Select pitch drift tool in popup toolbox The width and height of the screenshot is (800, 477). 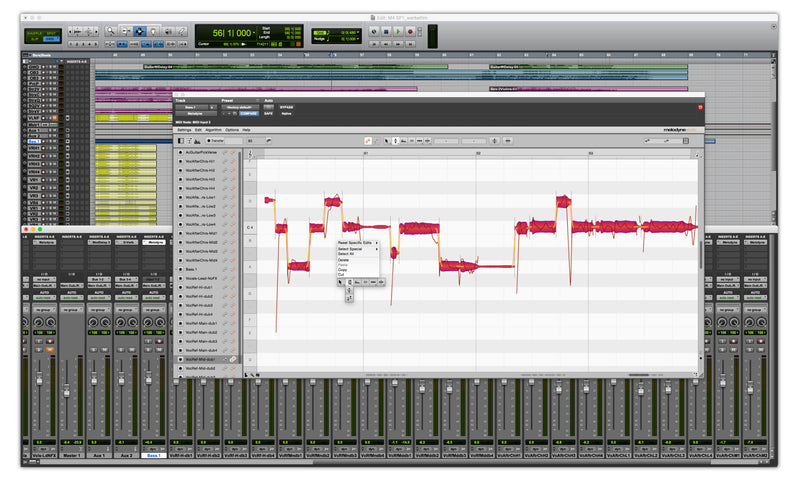coord(349,298)
